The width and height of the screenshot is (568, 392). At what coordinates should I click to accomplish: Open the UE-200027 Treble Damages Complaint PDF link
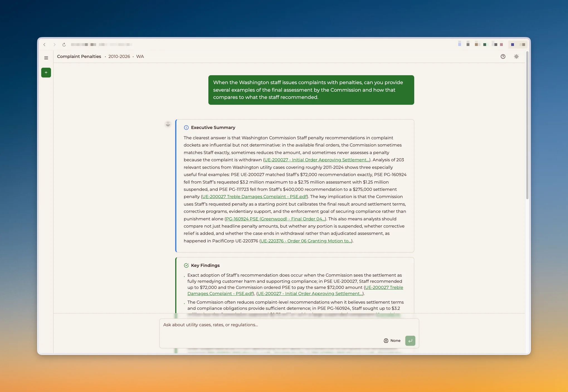point(254,196)
